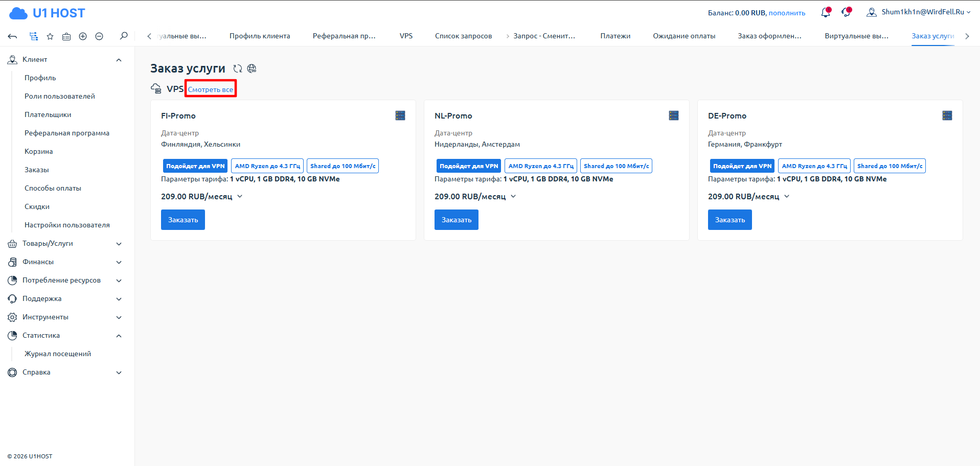Click the Справка lifebuoy icon
This screenshot has height=466, width=980.
point(12,372)
